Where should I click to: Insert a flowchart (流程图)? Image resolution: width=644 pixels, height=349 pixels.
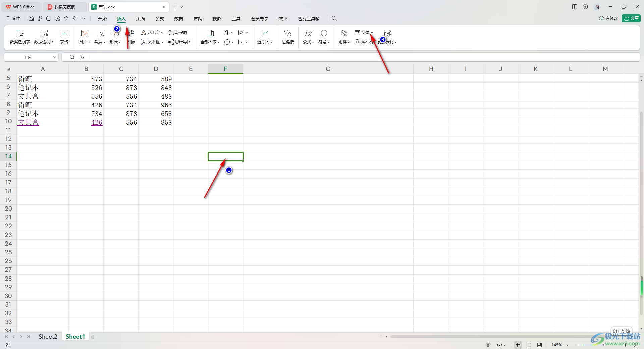click(x=178, y=33)
